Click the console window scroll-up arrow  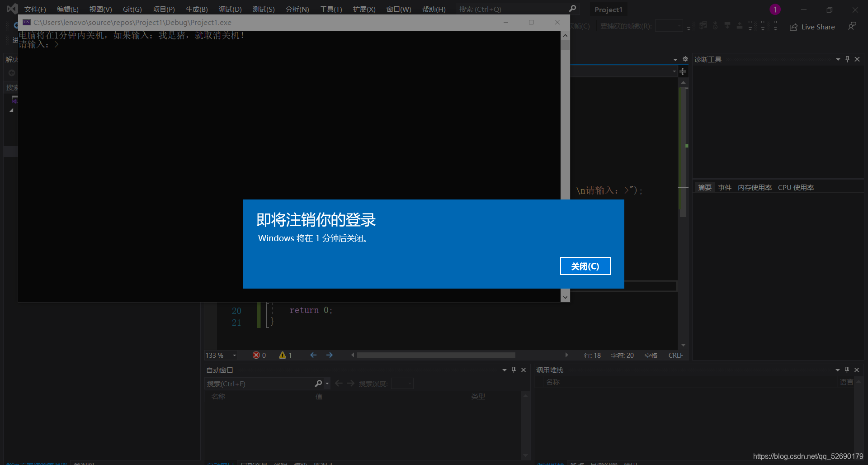[x=565, y=35]
